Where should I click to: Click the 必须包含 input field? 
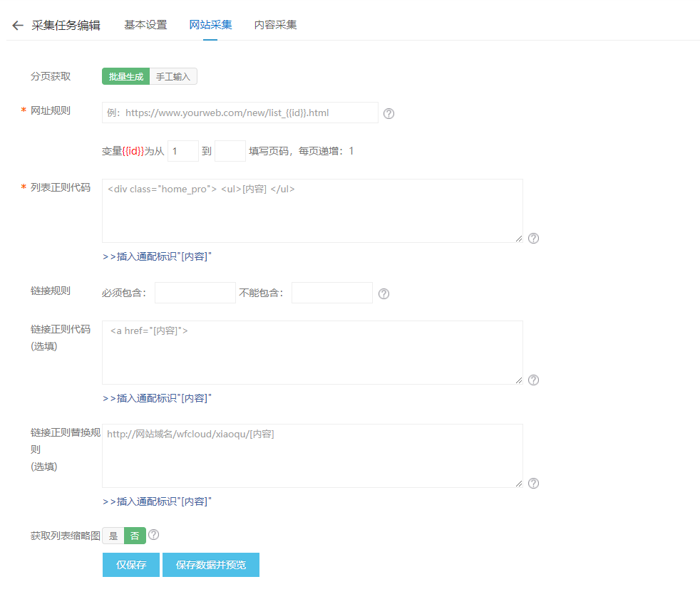coord(195,293)
